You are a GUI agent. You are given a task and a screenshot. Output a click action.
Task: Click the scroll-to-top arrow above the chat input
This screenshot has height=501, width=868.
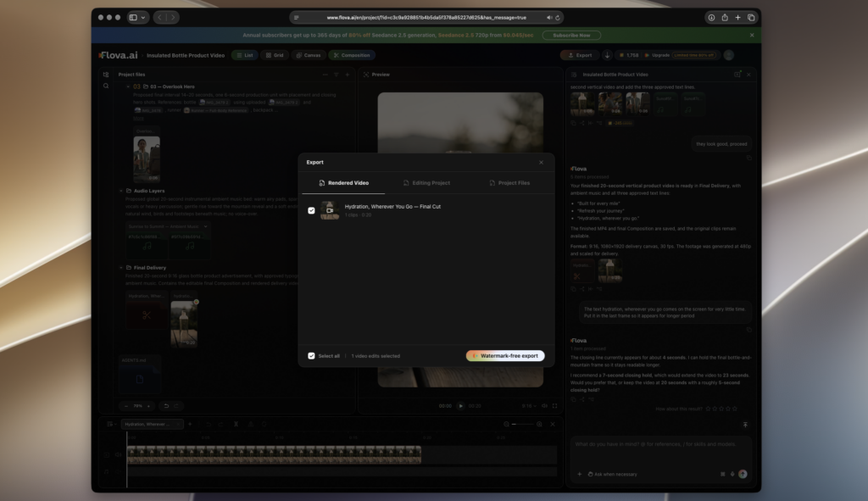pyautogui.click(x=745, y=425)
